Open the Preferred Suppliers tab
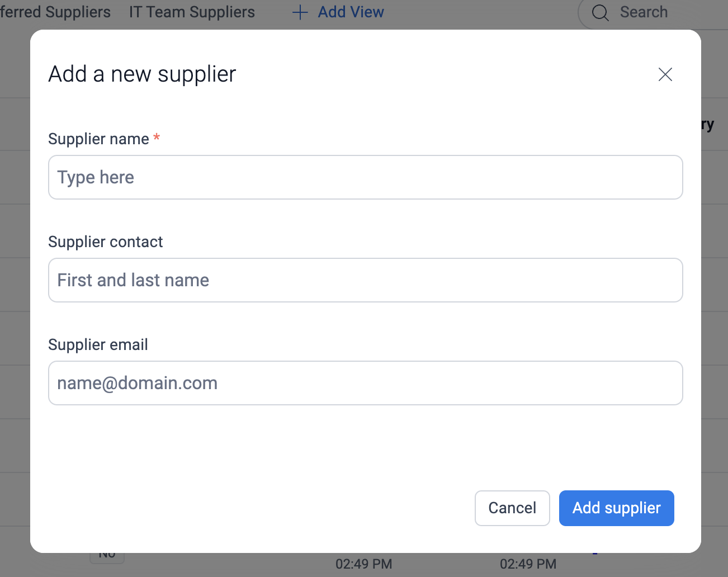The width and height of the screenshot is (728, 577). click(x=55, y=12)
